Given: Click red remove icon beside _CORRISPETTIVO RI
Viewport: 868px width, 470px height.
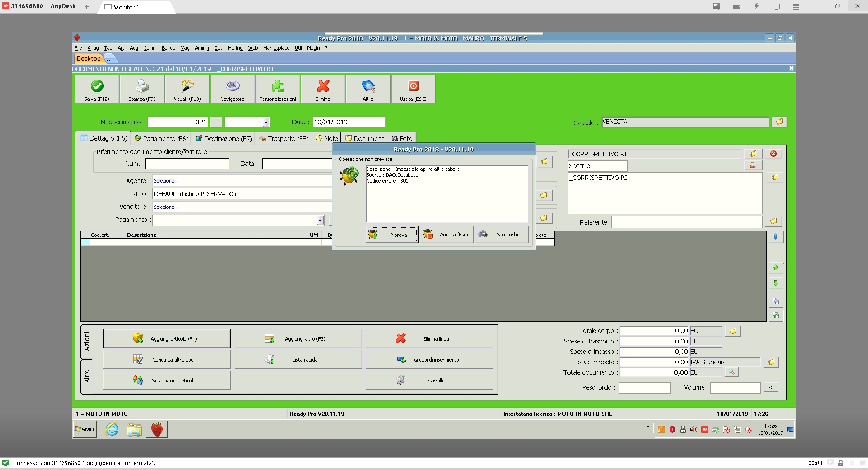Looking at the screenshot, I should point(774,154).
